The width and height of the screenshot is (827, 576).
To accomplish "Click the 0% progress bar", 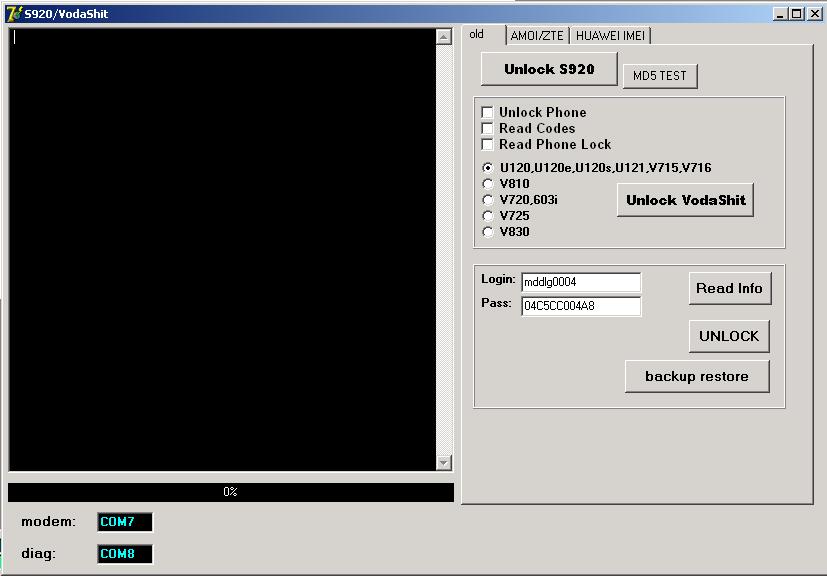I will point(230,492).
